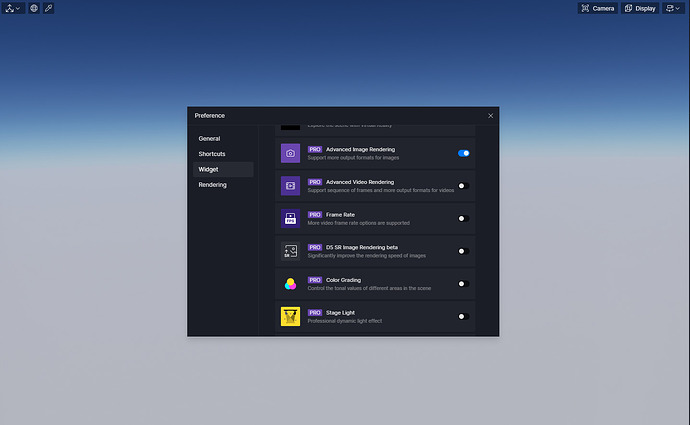Click the D5 SR Image Rendering icon
Screen dimensions: 690x425
[290, 251]
